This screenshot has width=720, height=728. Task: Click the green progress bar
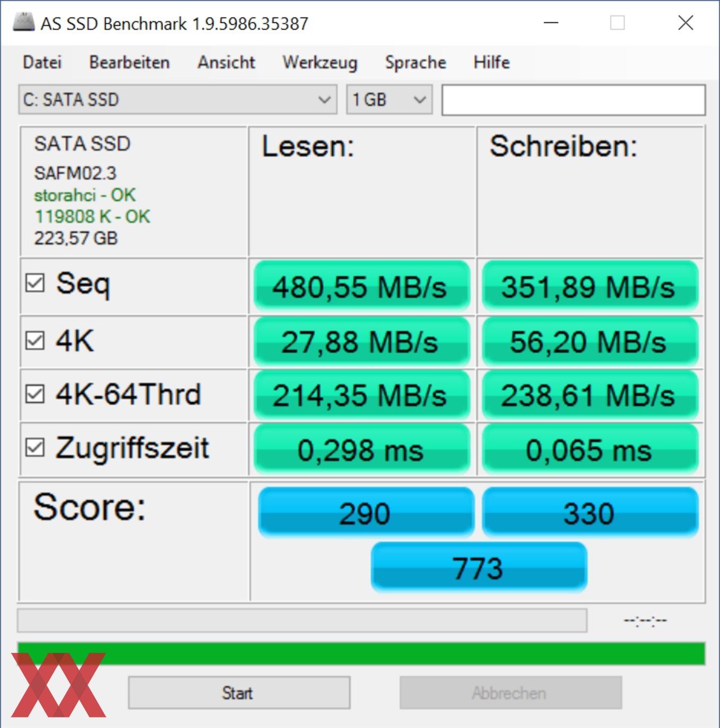361,653
